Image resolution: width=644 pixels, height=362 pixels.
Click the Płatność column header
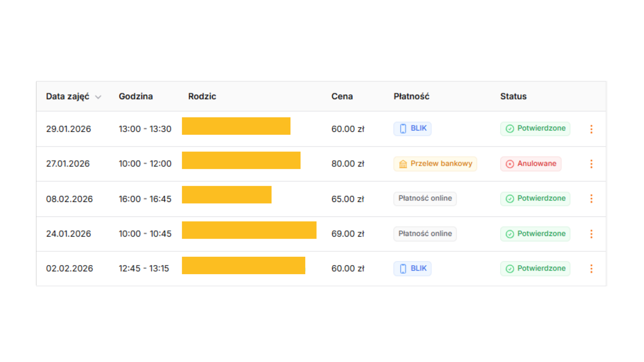411,97
